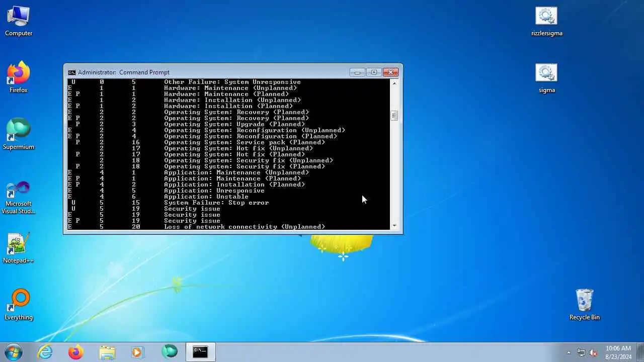
Task: Click the Command Prompt scrollbar up arrow
Action: pyautogui.click(x=394, y=83)
